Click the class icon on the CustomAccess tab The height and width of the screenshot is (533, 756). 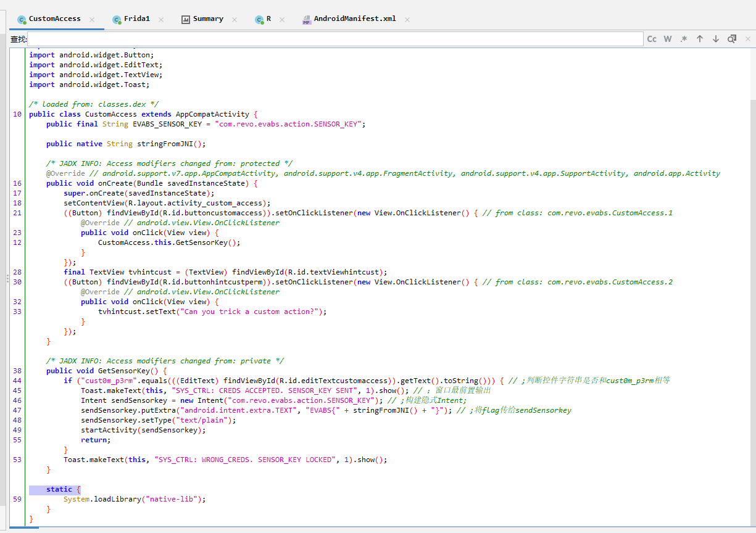[22, 20]
